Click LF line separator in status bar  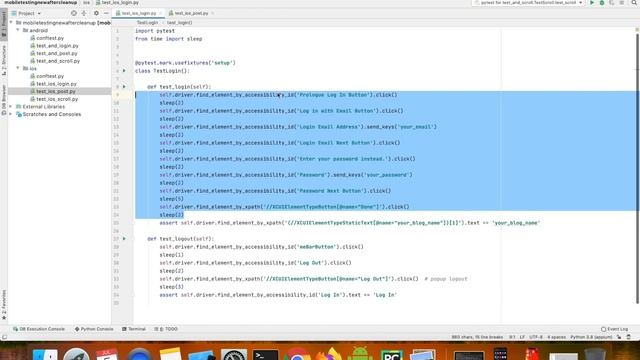coord(522,337)
